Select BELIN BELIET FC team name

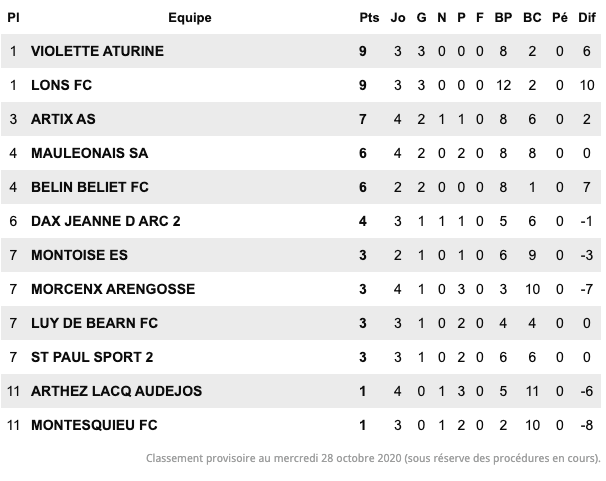90,187
